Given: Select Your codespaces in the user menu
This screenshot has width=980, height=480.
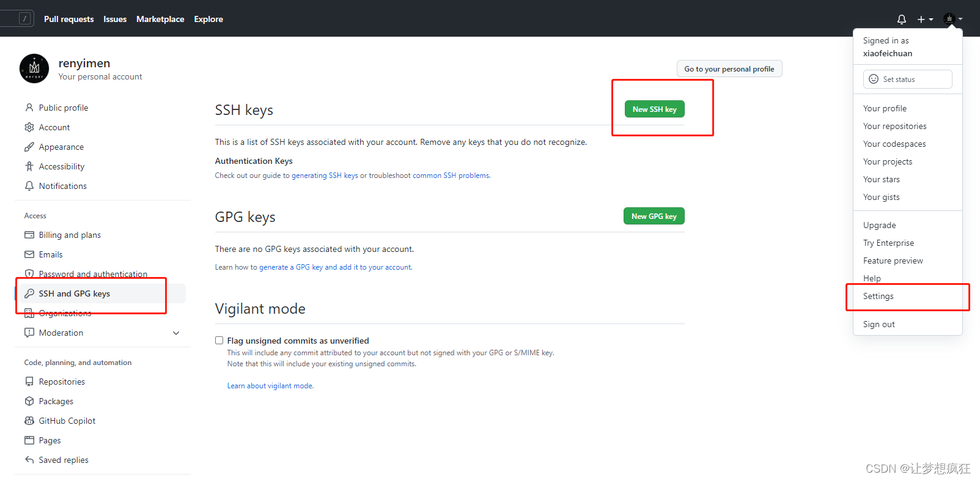Looking at the screenshot, I should 908,144.
